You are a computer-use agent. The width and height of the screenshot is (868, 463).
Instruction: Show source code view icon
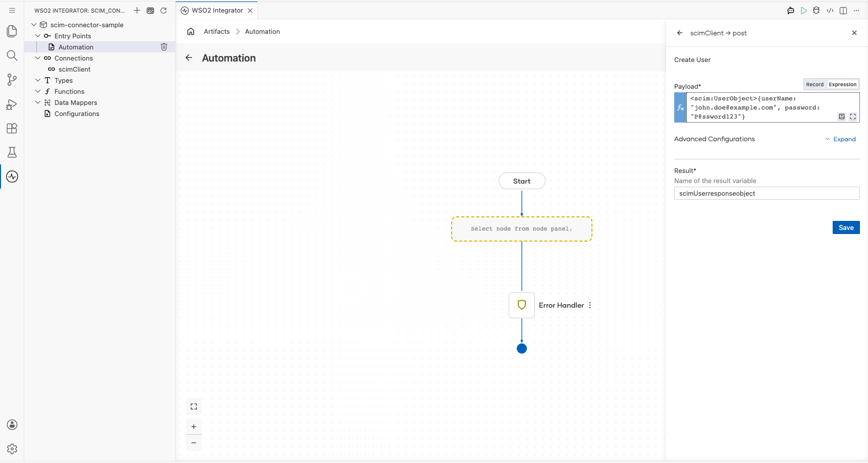click(x=830, y=11)
